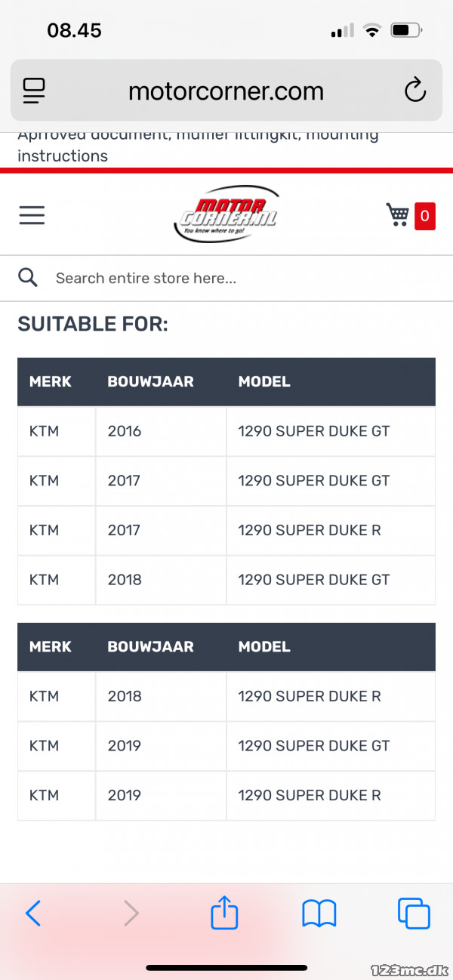Open the shopping cart icon
Screen dimensions: 453x980
pyautogui.click(x=398, y=214)
